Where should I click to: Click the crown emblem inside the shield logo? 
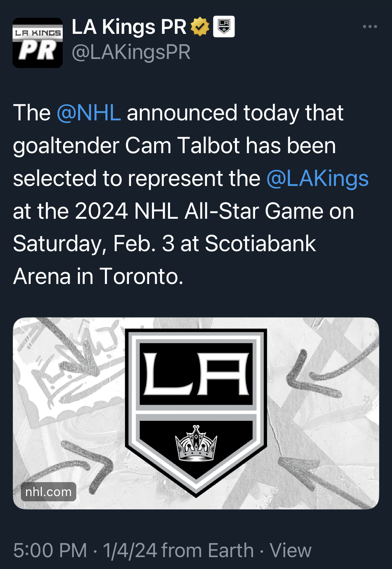pyautogui.click(x=196, y=443)
